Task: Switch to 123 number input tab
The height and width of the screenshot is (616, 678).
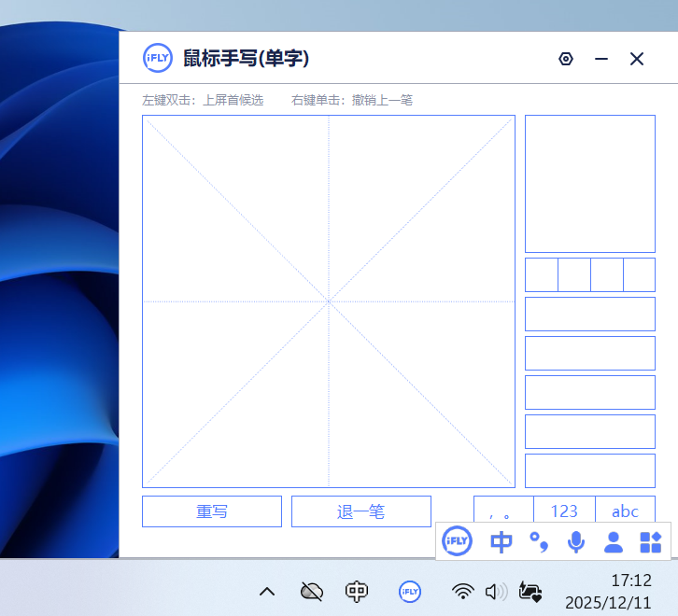Action: [x=564, y=511]
